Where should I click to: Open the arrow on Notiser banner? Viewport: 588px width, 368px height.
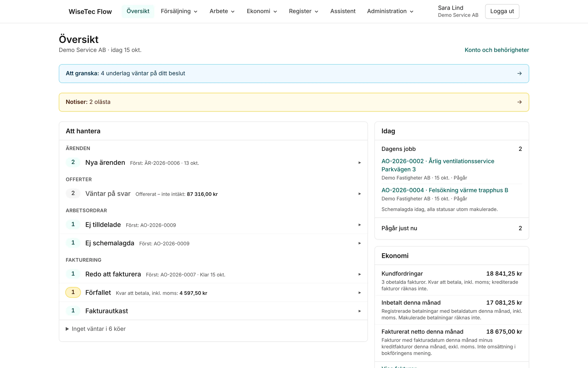coord(519,102)
